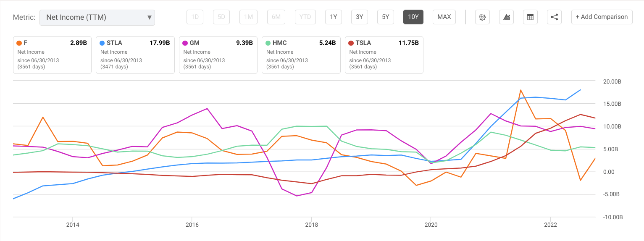Viewport: 644px width, 241px height.
Task: Click the + Add Comparison button
Action: pos(602,17)
